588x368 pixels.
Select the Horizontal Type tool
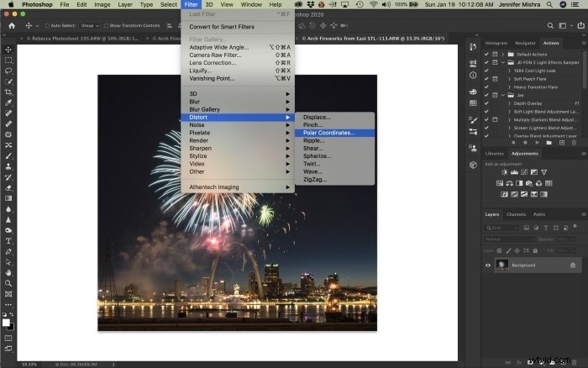(x=8, y=239)
